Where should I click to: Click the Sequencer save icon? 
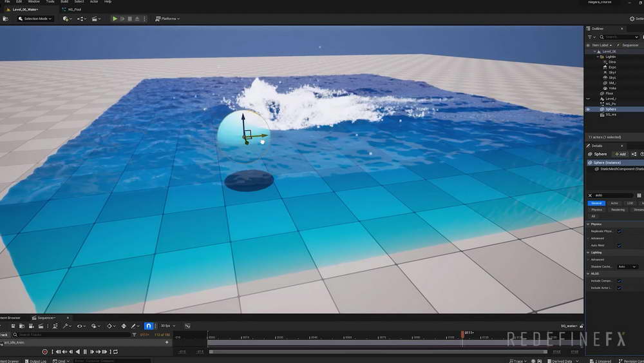pyautogui.click(x=13, y=326)
